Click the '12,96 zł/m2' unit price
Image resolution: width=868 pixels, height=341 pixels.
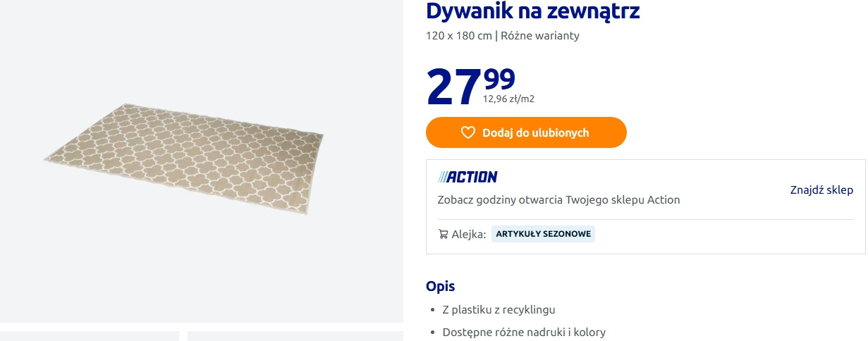[x=508, y=99]
